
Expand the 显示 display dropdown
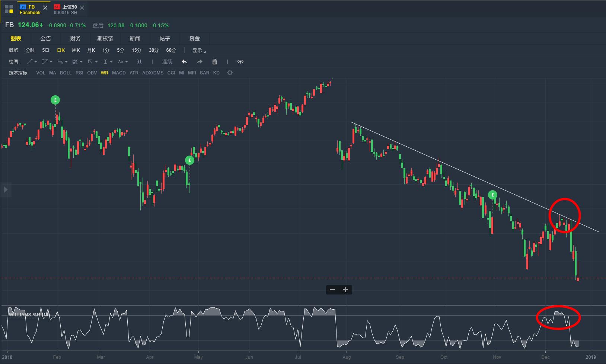coord(198,51)
